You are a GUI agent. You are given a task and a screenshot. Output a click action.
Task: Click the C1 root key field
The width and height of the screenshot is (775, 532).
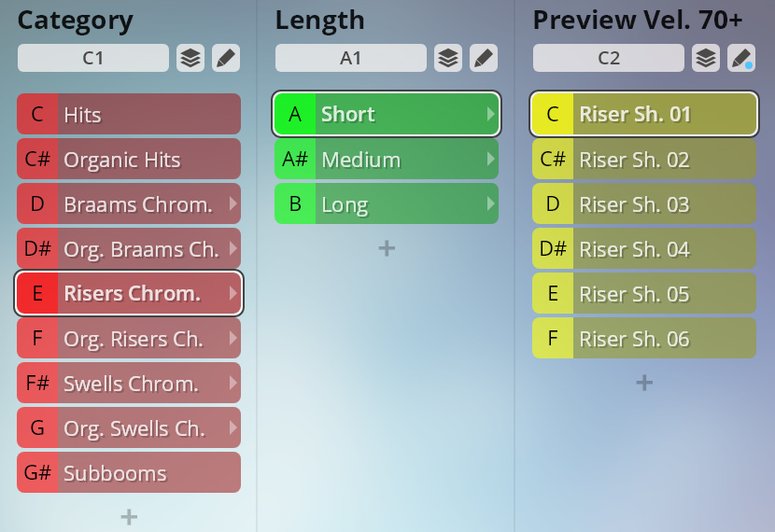pos(93,58)
